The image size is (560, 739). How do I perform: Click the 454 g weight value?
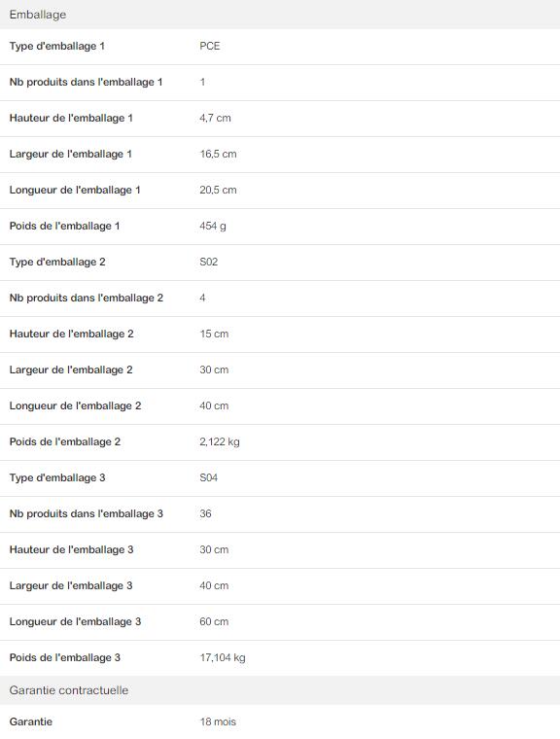point(213,227)
